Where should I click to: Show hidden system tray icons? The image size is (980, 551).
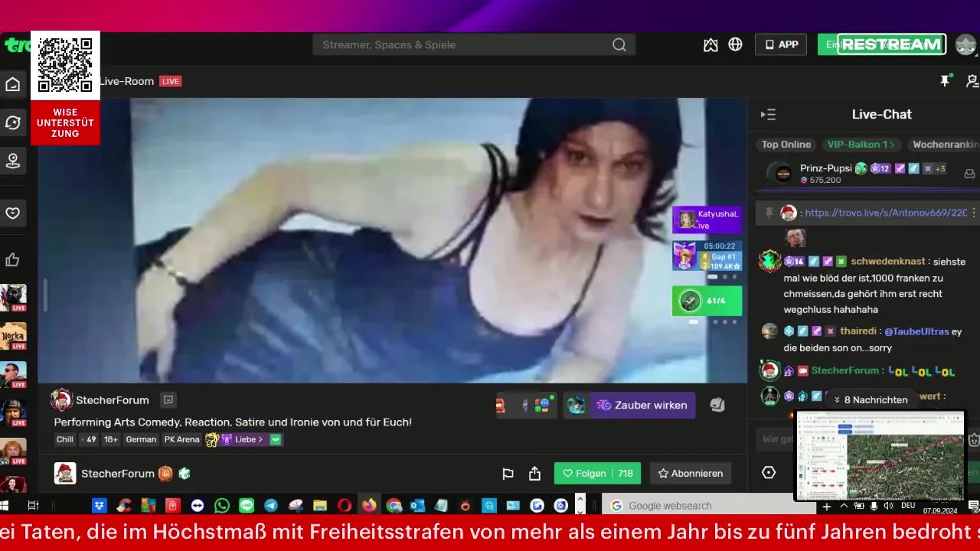tap(844, 506)
